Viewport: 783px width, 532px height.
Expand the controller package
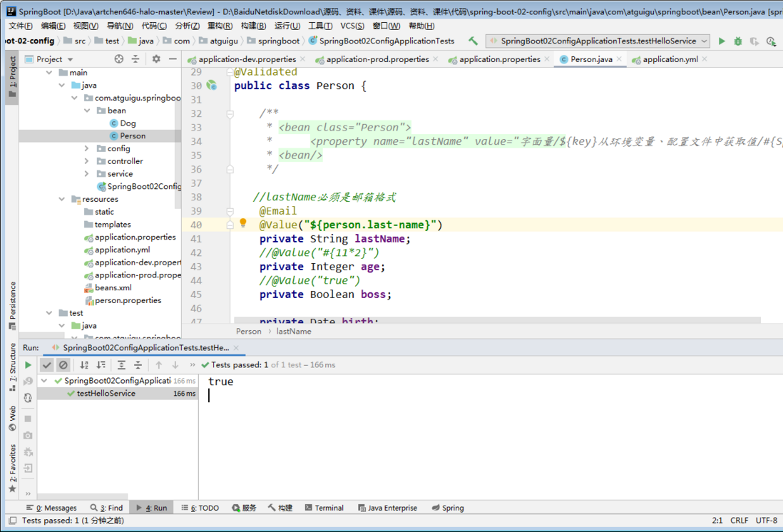(x=87, y=161)
